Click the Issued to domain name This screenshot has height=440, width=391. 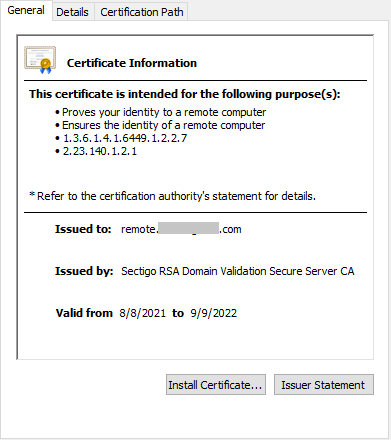181,229
